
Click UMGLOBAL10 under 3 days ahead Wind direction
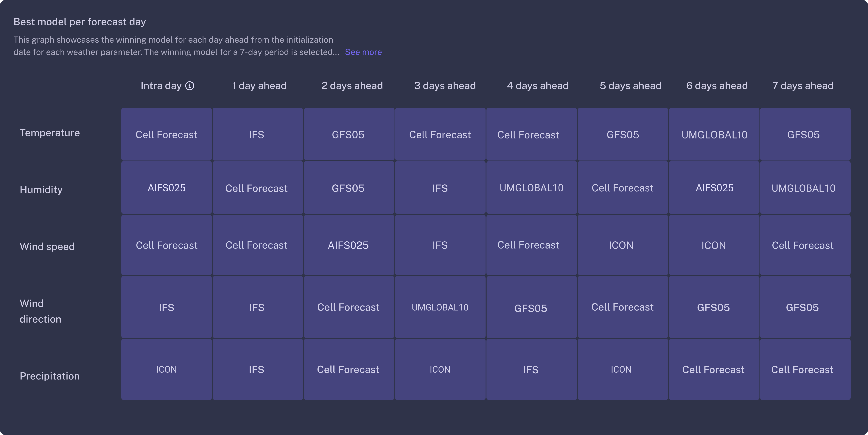(x=440, y=307)
